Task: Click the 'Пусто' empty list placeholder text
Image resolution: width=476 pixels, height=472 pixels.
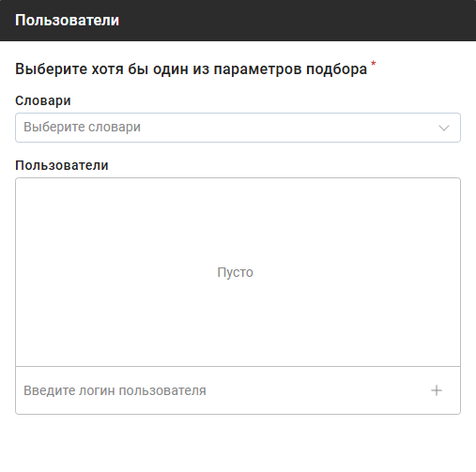Action: tap(235, 272)
